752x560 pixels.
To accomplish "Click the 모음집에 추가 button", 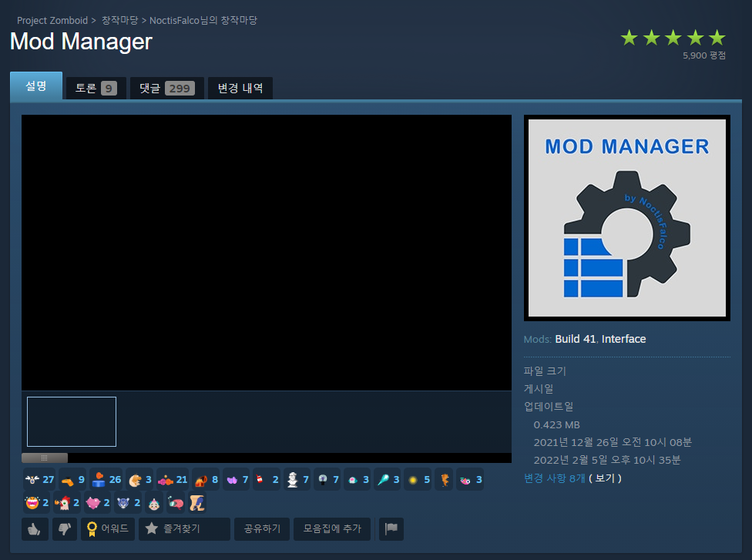I will click(332, 529).
